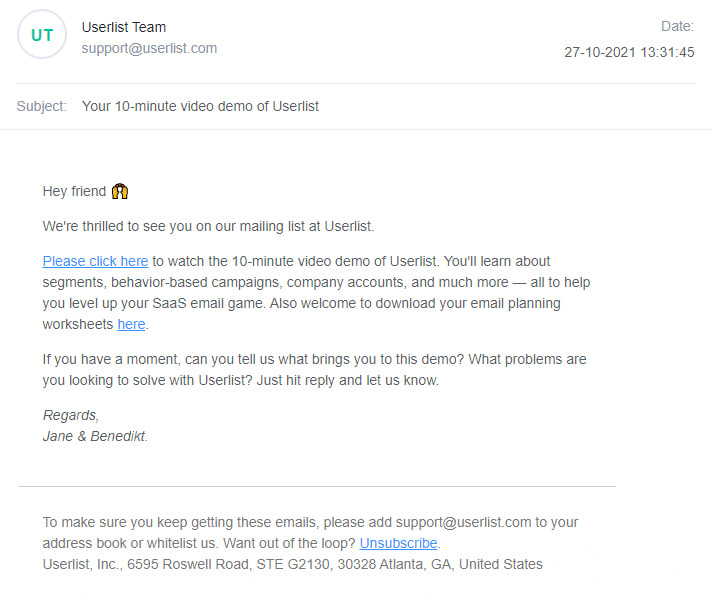Click the timestamp 27-10-2021 13:31:45
This screenshot has width=712, height=600.
(629, 52)
